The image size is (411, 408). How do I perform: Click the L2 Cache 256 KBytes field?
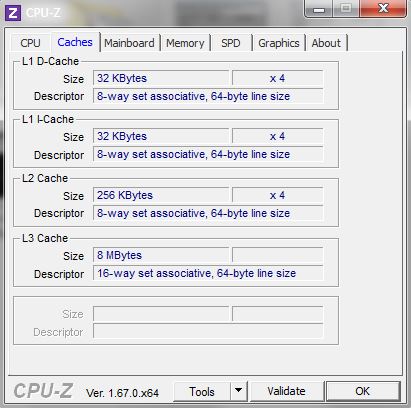click(x=161, y=195)
